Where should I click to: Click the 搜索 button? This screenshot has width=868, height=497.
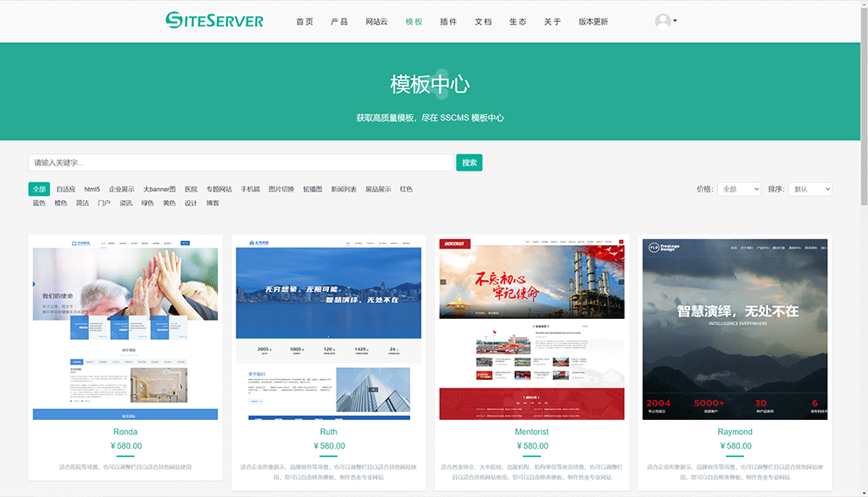click(x=469, y=163)
